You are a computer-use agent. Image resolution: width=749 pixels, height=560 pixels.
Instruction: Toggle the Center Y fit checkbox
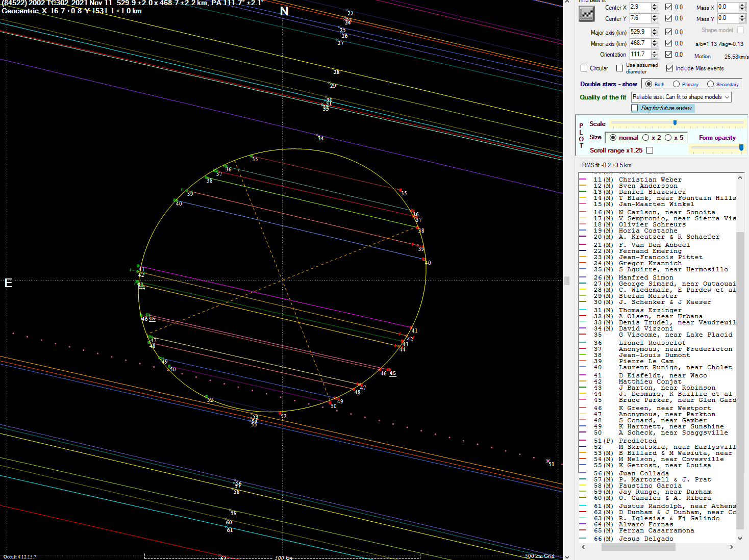[668, 18]
